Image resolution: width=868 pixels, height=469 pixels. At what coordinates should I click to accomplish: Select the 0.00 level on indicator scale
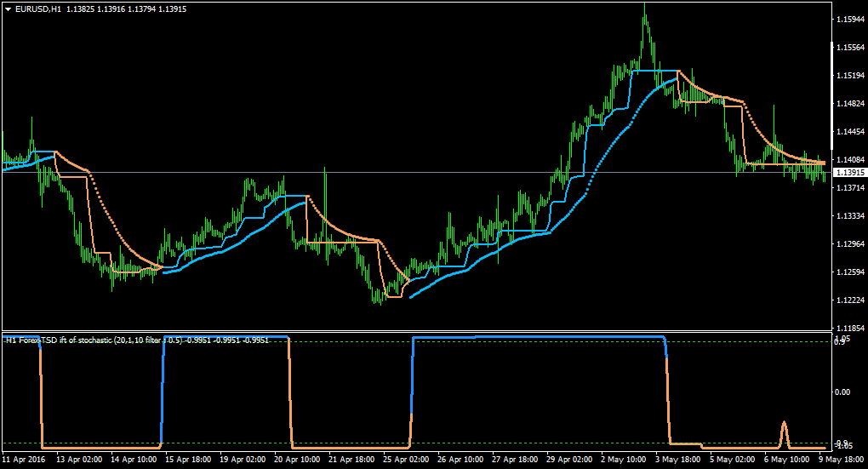[x=842, y=392]
